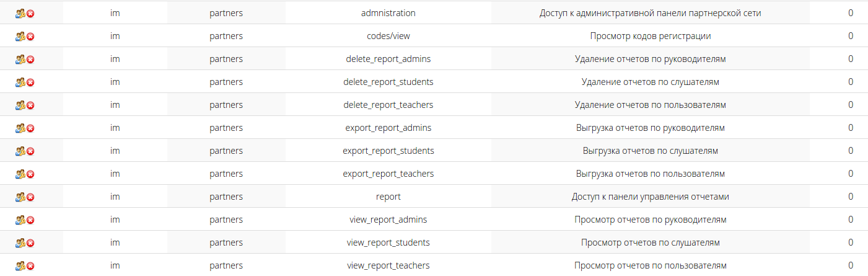The image size is (868, 276).
Task: Delete the view_report_teachers row
Action: [30, 265]
